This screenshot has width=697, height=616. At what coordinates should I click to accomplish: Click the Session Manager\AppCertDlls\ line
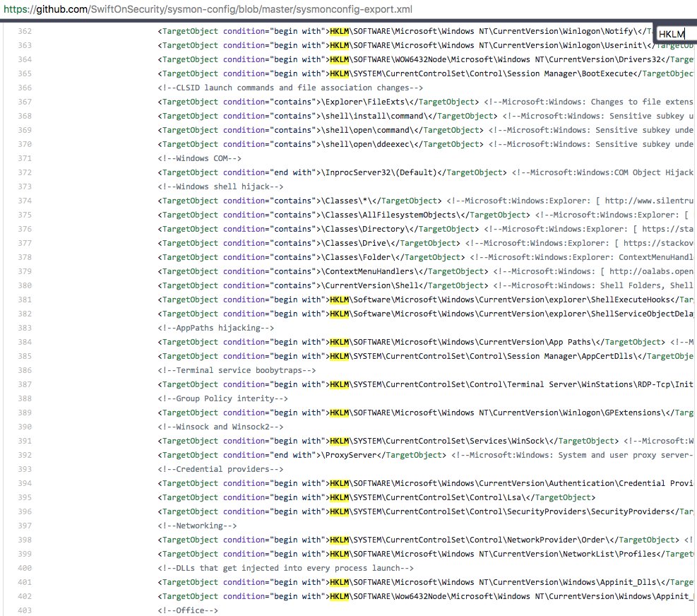tap(426, 356)
